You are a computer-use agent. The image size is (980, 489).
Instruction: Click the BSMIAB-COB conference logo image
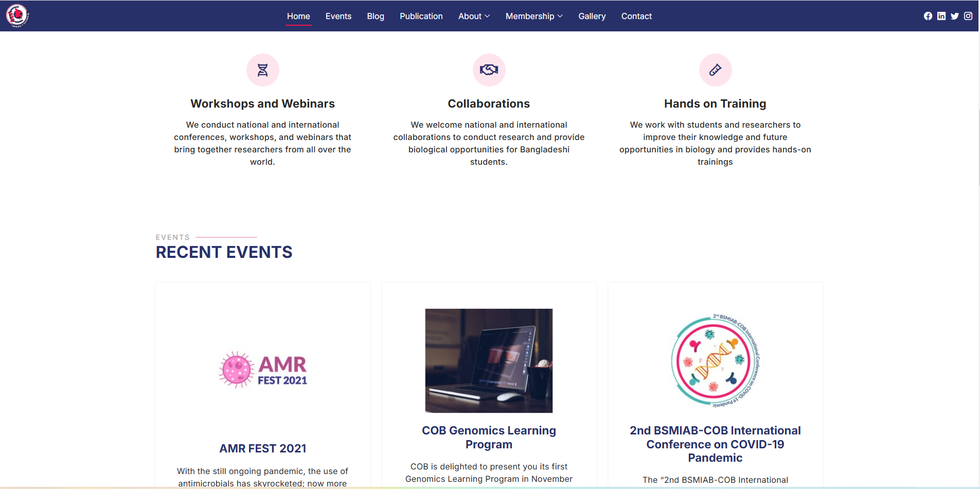[715, 360]
